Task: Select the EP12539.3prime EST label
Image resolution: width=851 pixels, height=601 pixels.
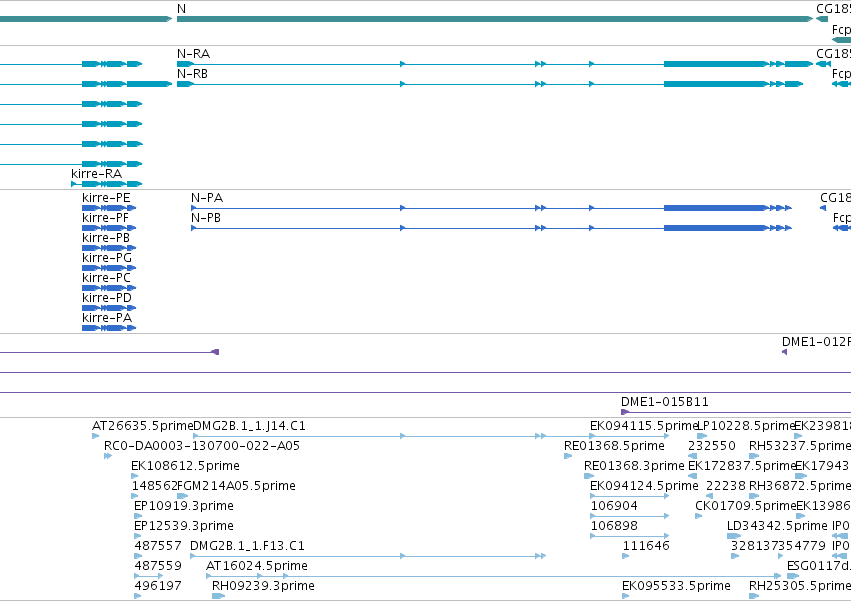Action: click(184, 526)
